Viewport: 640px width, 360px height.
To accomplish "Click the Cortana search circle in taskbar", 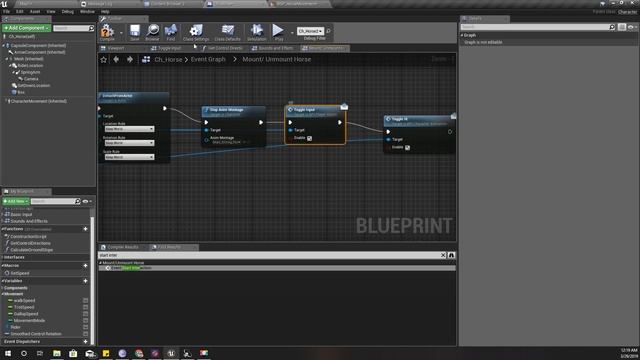I will (24, 353).
